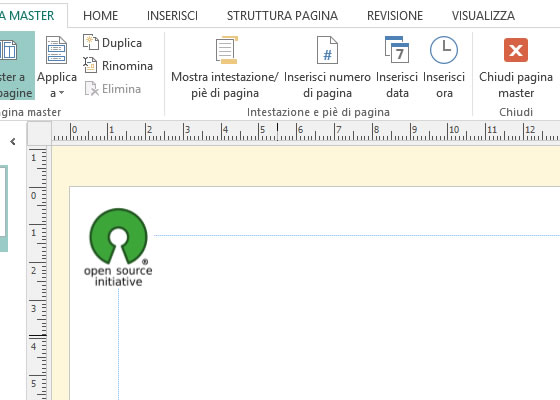Open the HOME ribbon tab
The height and width of the screenshot is (400, 560).
[x=100, y=16]
